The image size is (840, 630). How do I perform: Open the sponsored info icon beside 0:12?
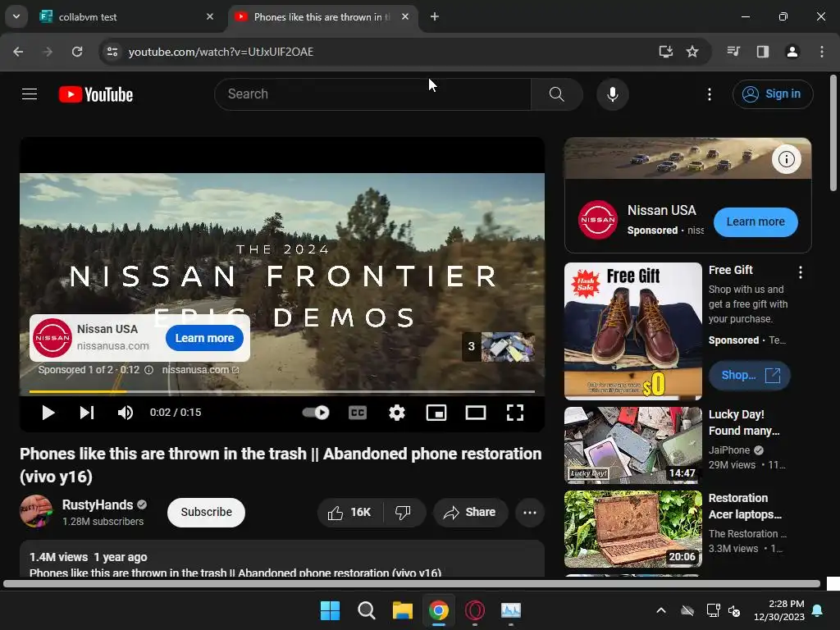click(149, 370)
